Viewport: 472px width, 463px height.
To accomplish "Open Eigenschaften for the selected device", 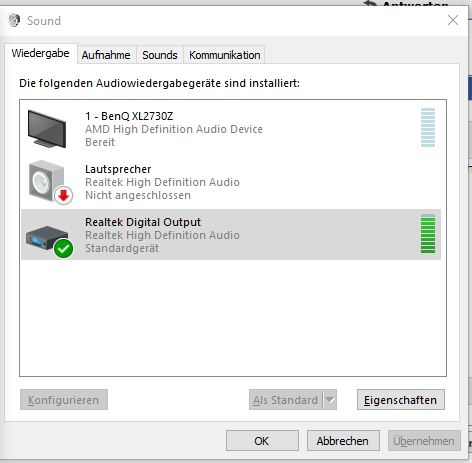I will click(400, 400).
